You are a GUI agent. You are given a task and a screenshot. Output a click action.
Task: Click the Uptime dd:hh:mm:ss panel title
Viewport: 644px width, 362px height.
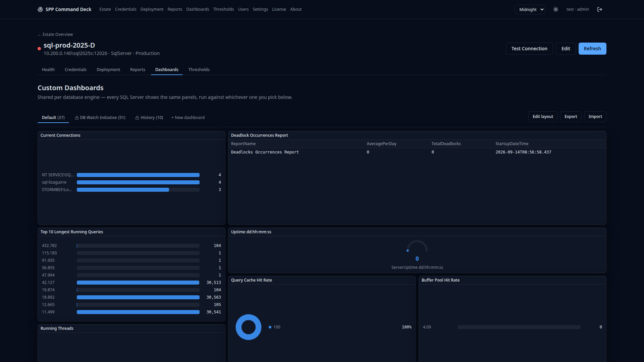251,232
